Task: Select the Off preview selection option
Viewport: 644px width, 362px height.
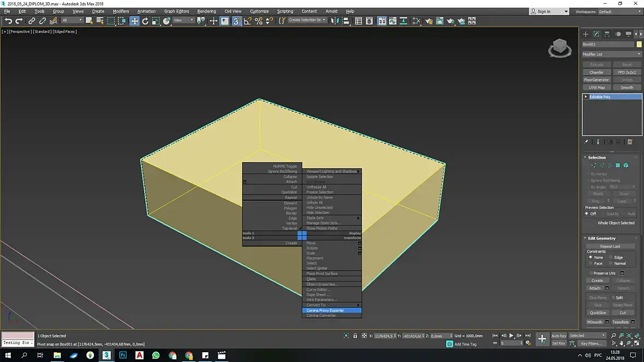Action: coord(587,214)
